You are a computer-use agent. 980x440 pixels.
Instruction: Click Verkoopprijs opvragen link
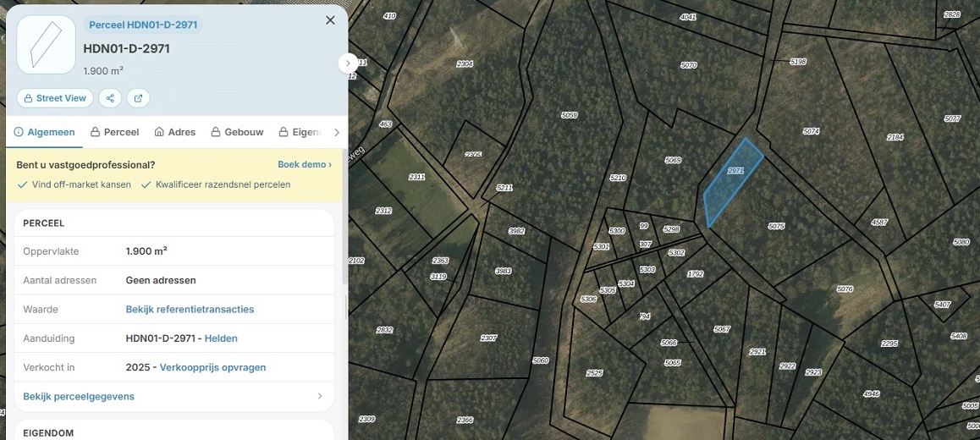pos(212,367)
